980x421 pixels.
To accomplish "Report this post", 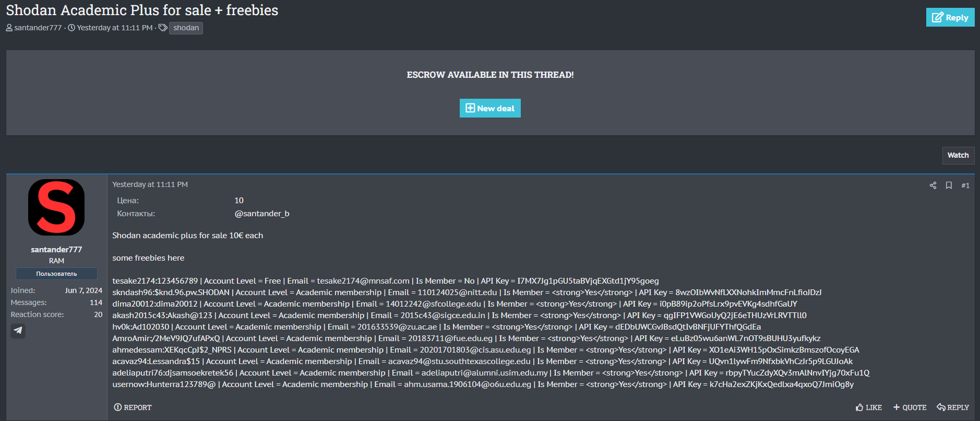I will pyautogui.click(x=133, y=407).
